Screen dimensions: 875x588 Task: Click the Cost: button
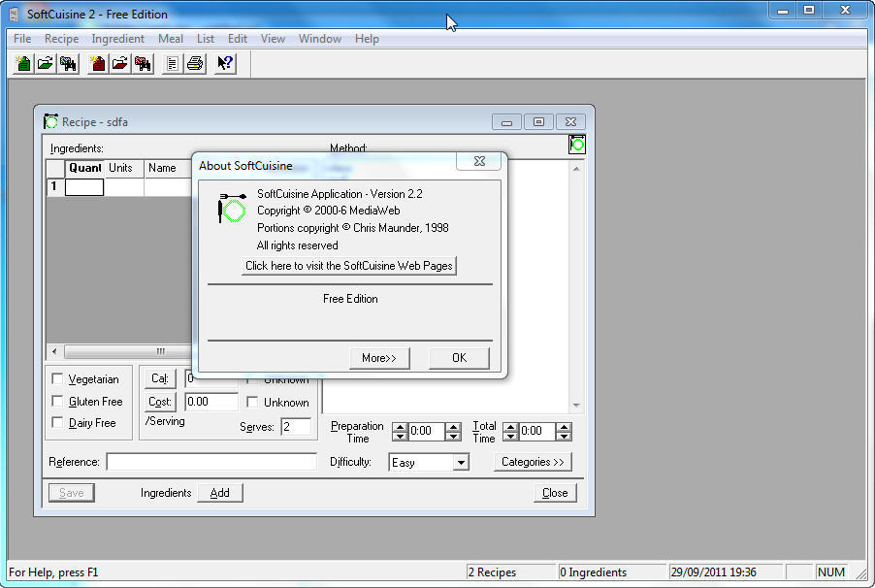[x=160, y=402]
